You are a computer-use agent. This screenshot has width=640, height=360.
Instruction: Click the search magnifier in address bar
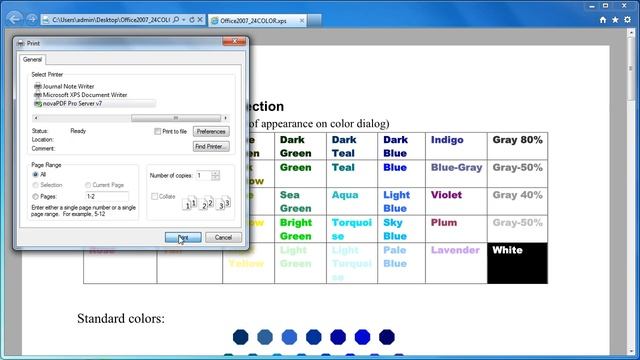click(x=176, y=20)
